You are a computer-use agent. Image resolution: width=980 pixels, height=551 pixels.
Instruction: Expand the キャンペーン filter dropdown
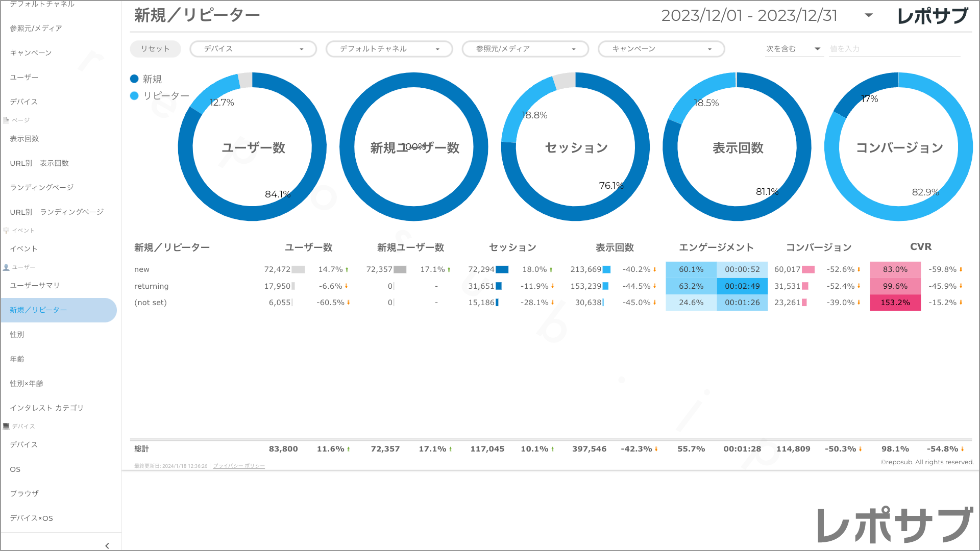click(x=661, y=49)
